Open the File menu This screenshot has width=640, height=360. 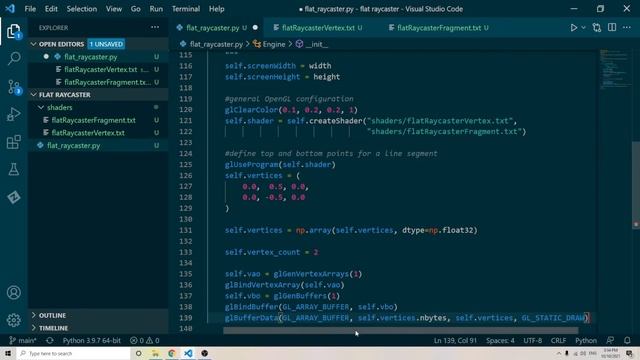click(30, 9)
